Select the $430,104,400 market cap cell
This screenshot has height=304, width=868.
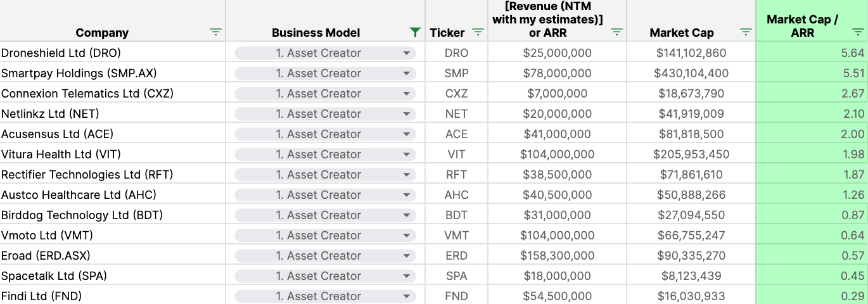[x=691, y=72]
